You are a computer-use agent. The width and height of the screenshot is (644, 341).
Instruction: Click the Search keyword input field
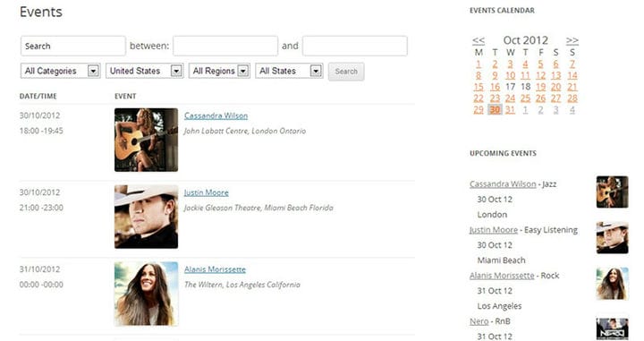point(73,46)
